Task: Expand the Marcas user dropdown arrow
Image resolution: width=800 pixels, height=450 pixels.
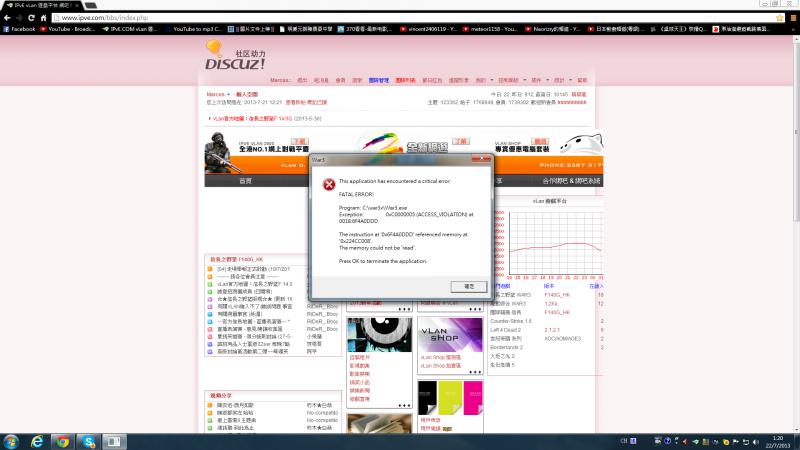Action: (x=229, y=94)
